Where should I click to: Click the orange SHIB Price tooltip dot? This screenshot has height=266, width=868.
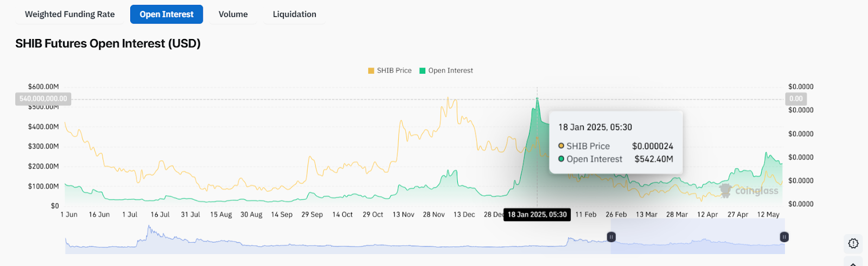coord(561,146)
